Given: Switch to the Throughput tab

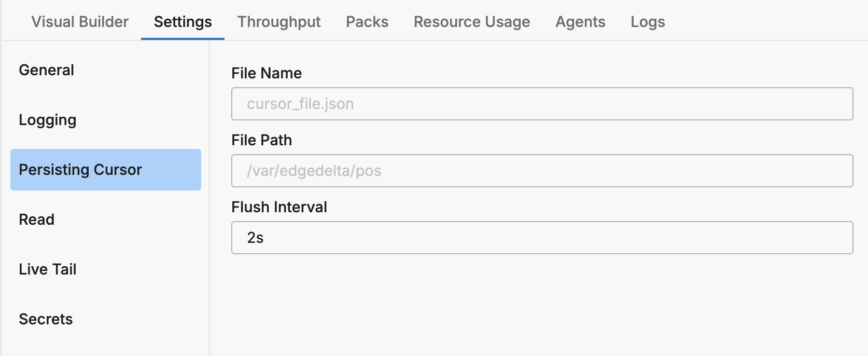Looking at the screenshot, I should (x=279, y=22).
